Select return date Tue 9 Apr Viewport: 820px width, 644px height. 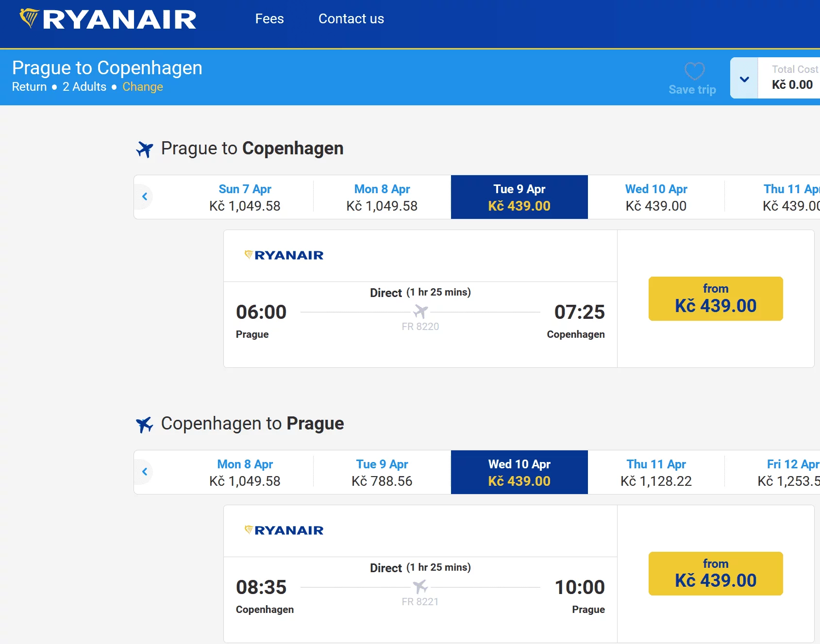click(x=382, y=472)
